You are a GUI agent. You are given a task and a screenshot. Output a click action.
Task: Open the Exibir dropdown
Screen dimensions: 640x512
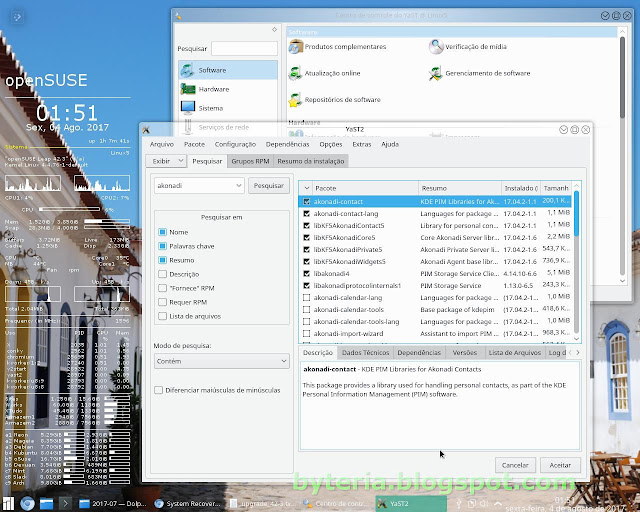tap(166, 161)
